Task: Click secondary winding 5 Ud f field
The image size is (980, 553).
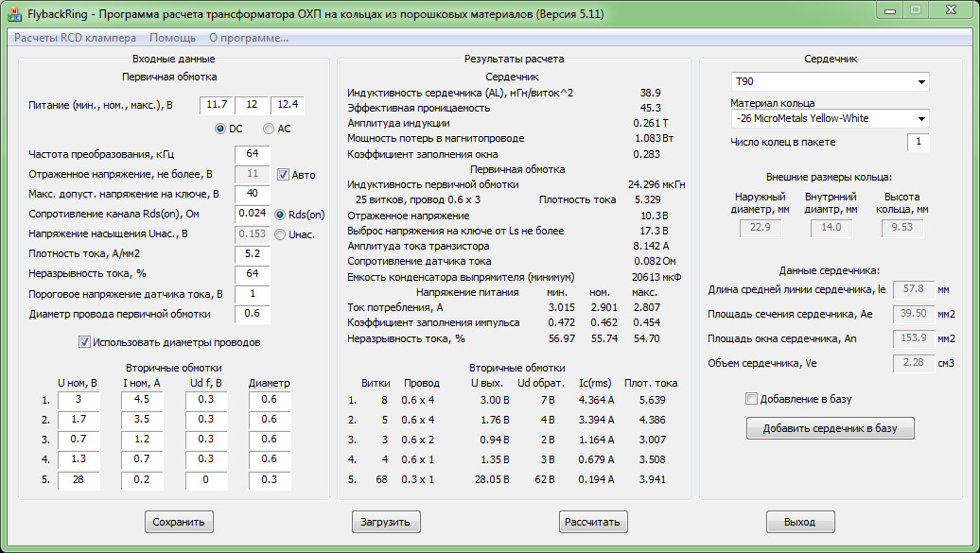Action: click(x=205, y=480)
